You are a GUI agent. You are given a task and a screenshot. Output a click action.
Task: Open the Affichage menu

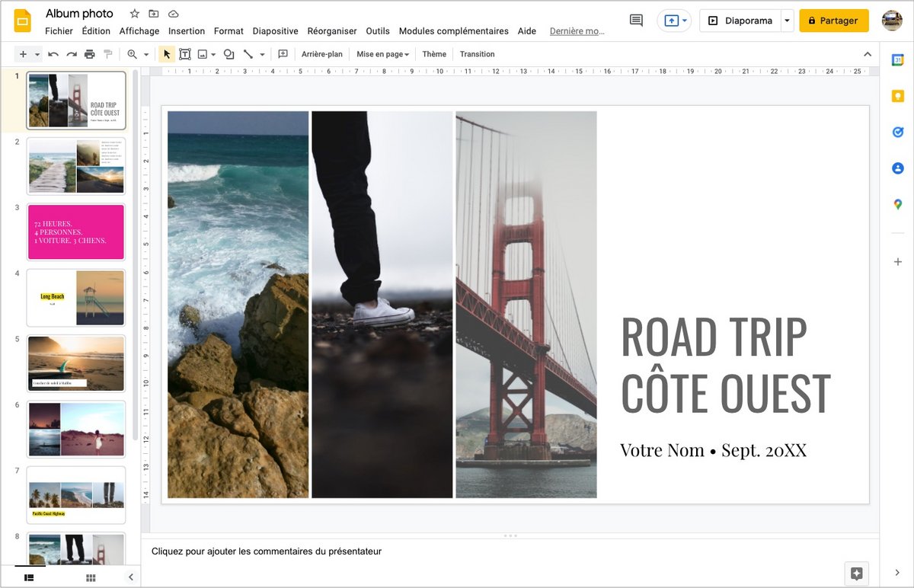click(x=139, y=31)
